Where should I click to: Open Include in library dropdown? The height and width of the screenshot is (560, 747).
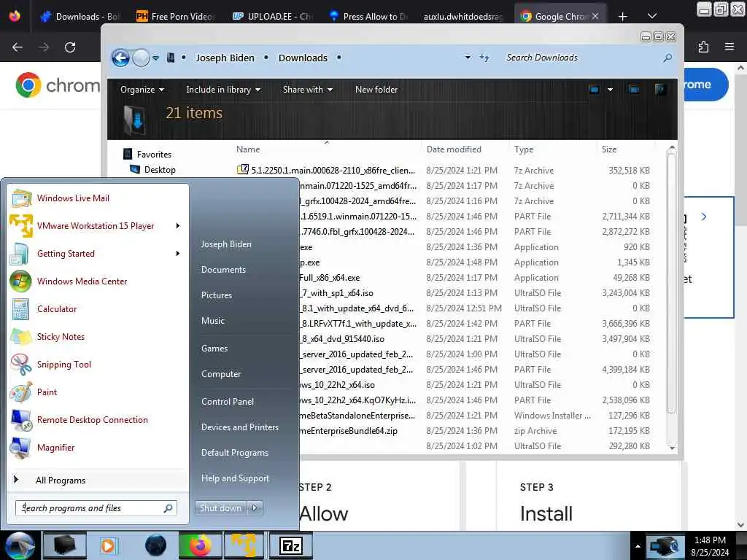(x=223, y=90)
